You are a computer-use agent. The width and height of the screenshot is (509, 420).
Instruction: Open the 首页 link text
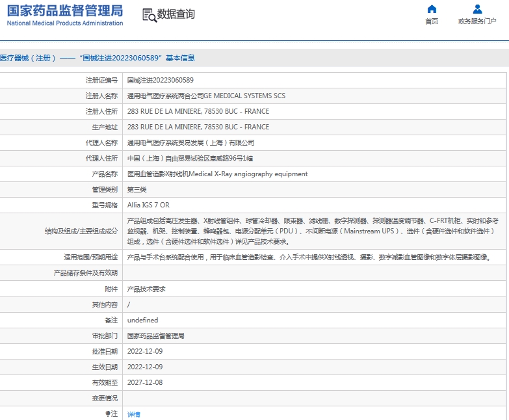click(x=432, y=21)
